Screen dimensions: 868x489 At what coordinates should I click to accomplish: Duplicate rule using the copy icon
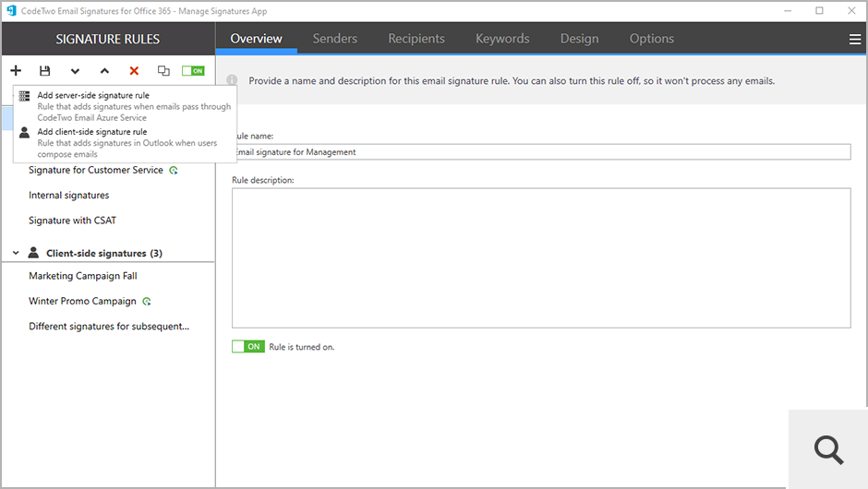(163, 71)
